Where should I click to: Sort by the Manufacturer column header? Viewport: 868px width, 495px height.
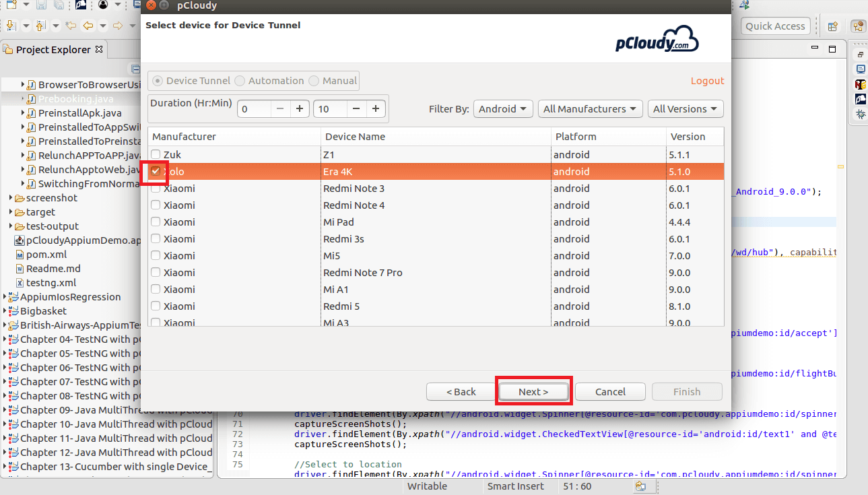234,137
